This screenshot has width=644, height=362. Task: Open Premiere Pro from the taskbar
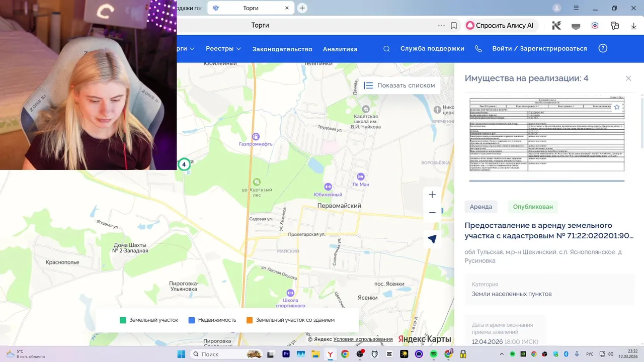pyautogui.click(x=286, y=354)
